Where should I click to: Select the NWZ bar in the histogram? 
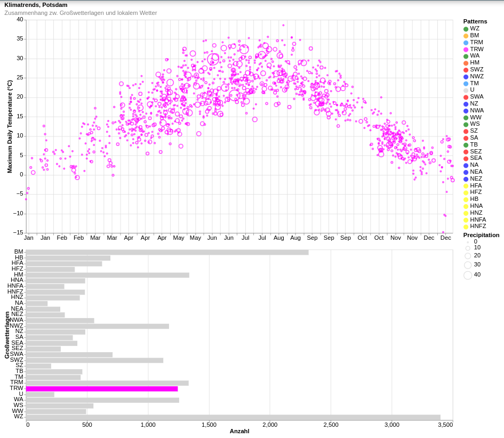click(97, 326)
